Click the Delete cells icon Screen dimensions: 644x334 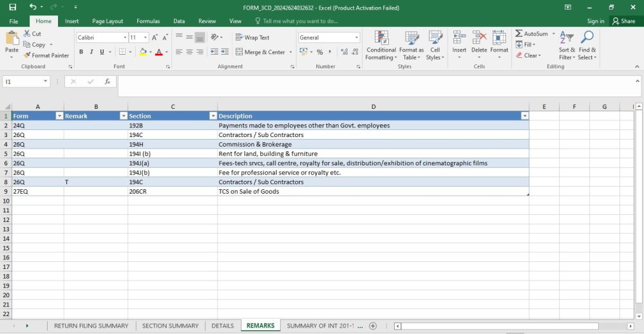[479, 38]
